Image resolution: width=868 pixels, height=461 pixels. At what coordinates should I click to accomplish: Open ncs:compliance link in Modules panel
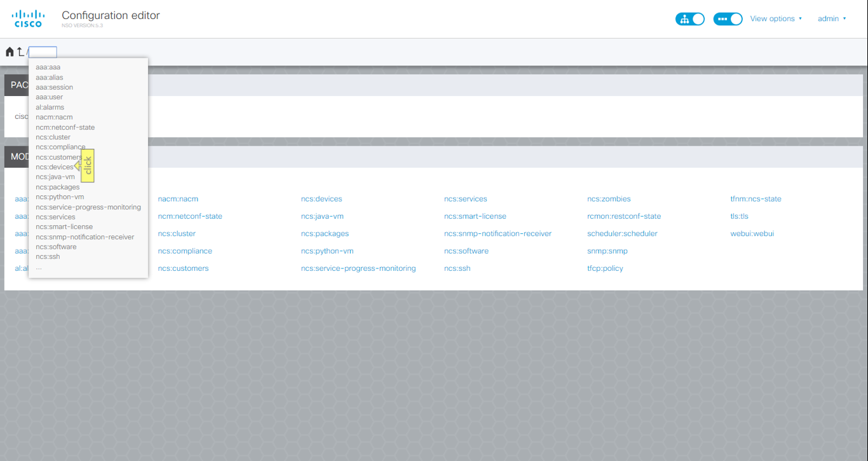click(185, 251)
